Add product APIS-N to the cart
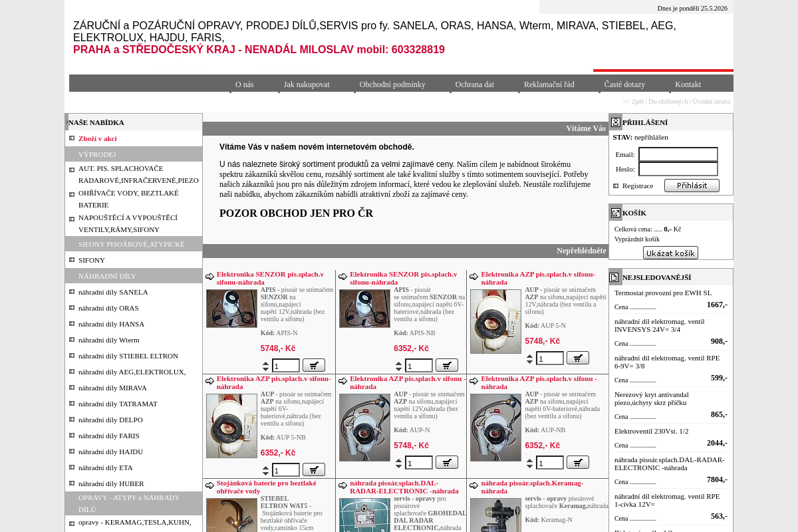Image resolution: width=798 pixels, height=532 pixels. pyautogui.click(x=314, y=365)
